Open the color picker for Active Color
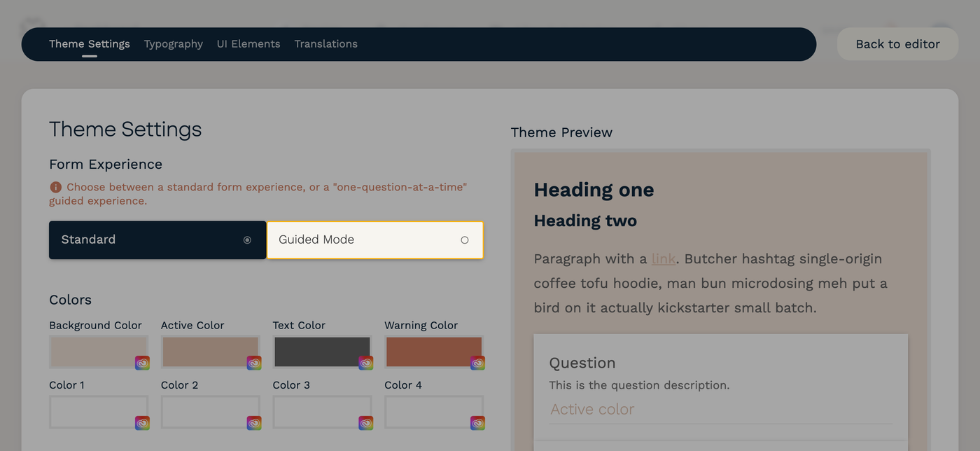 pyautogui.click(x=254, y=363)
